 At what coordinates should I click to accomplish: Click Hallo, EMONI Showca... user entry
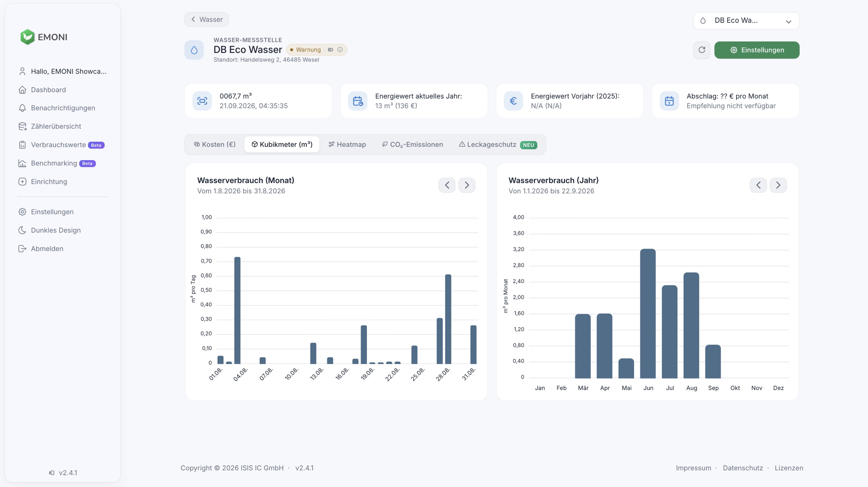63,71
